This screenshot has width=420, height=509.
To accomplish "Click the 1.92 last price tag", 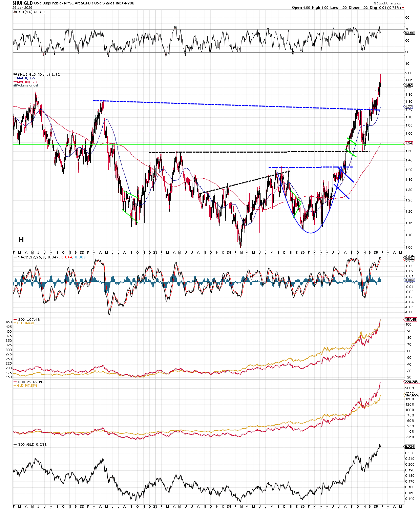I will tap(408, 85).
